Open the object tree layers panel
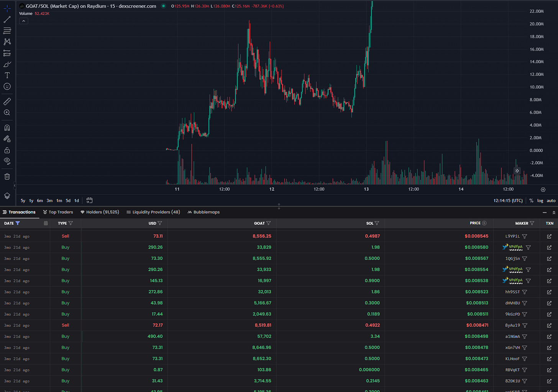The height and width of the screenshot is (392, 558). pos(7,196)
